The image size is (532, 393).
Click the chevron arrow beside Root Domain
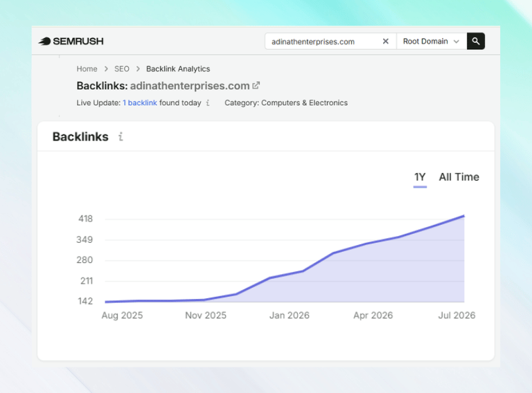point(456,42)
